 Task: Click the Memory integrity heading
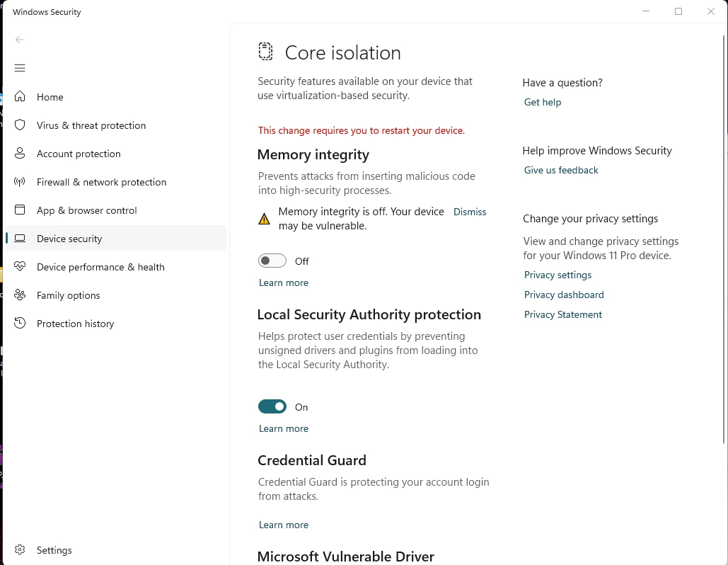(x=313, y=155)
